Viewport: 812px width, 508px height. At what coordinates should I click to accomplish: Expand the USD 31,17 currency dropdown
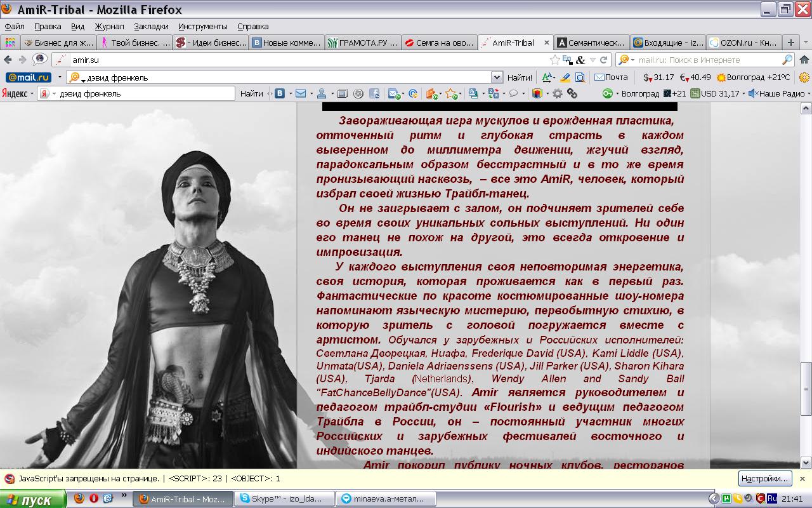(743, 93)
